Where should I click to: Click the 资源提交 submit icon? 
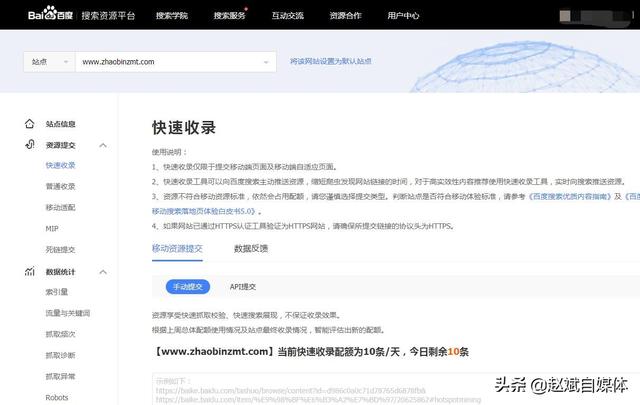(x=30, y=145)
